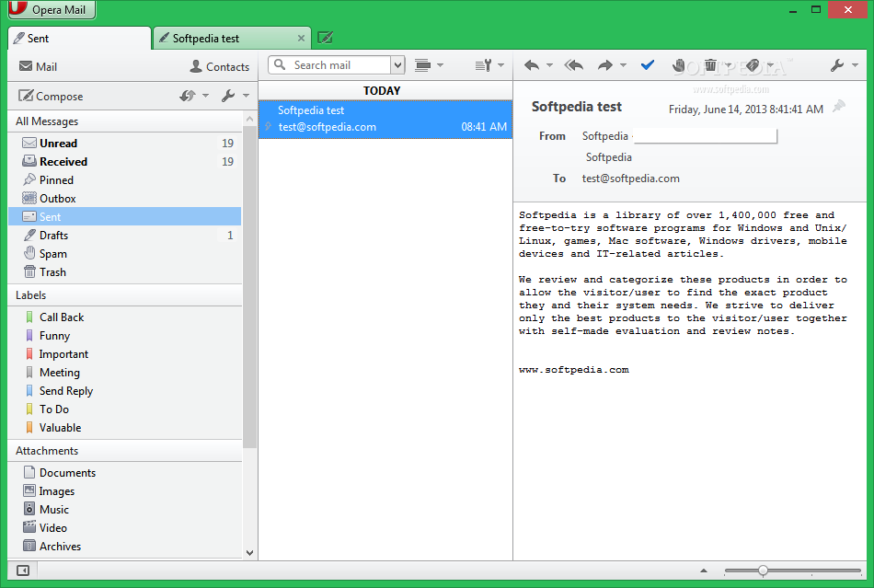Open the Opera Mail menu button
The width and height of the screenshot is (874, 588).
point(52,9)
